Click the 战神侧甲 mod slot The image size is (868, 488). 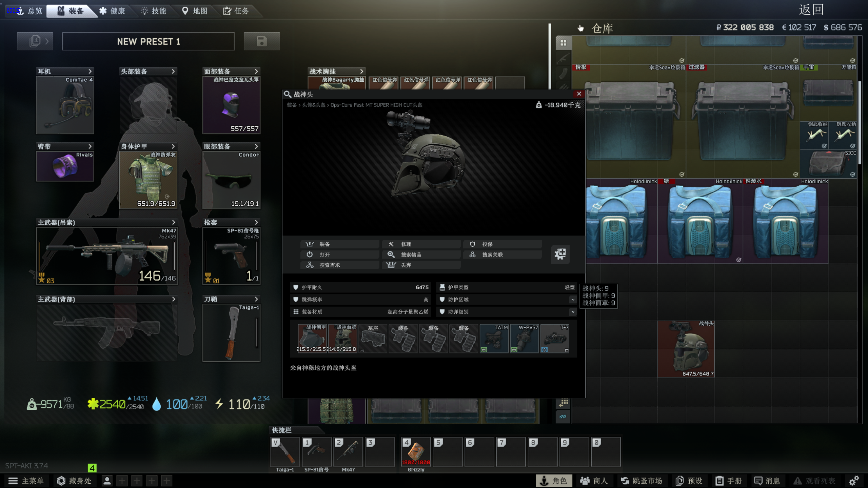pyautogui.click(x=312, y=339)
